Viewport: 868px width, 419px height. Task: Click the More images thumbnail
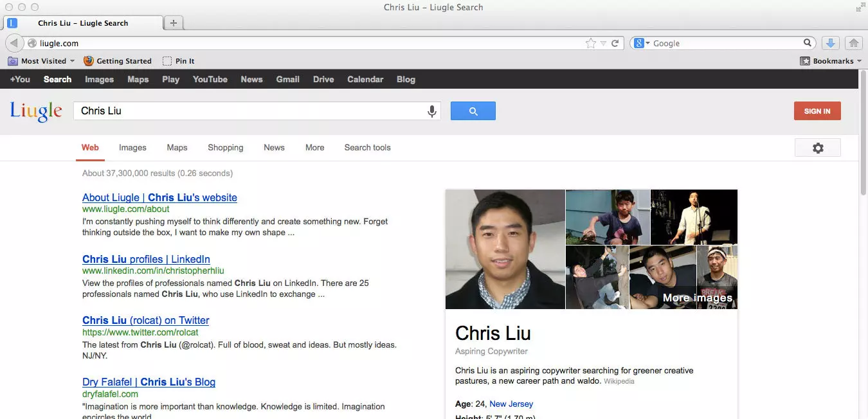coord(697,298)
